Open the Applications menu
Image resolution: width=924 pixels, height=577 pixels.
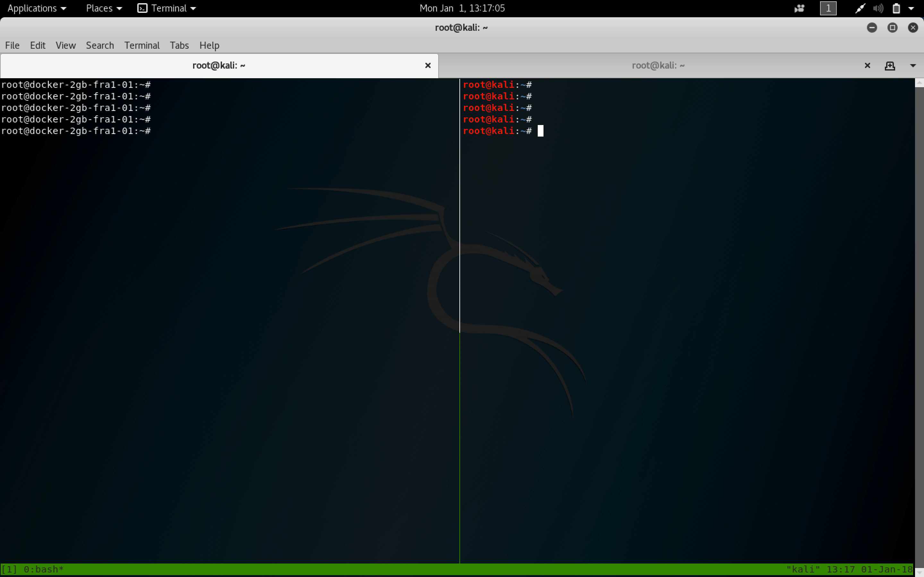pyautogui.click(x=37, y=8)
